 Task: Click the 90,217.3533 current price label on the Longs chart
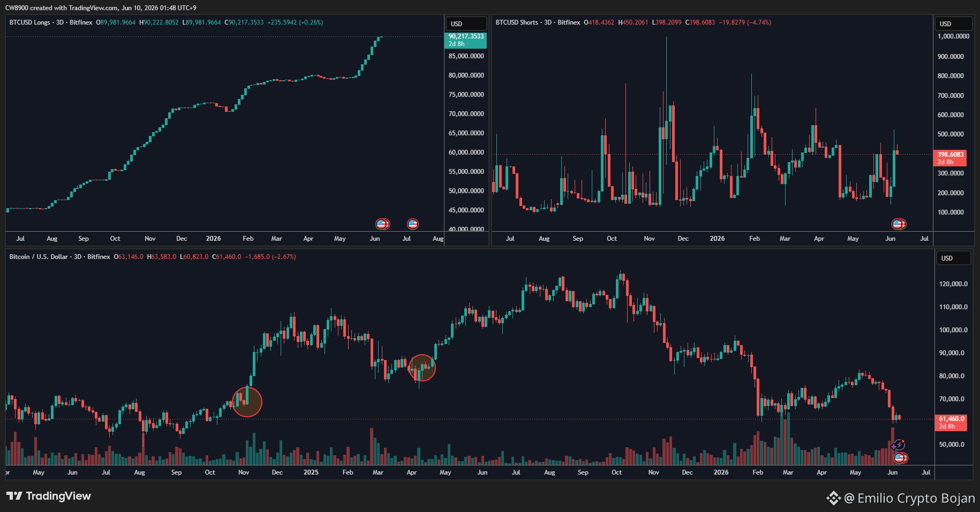coord(465,40)
